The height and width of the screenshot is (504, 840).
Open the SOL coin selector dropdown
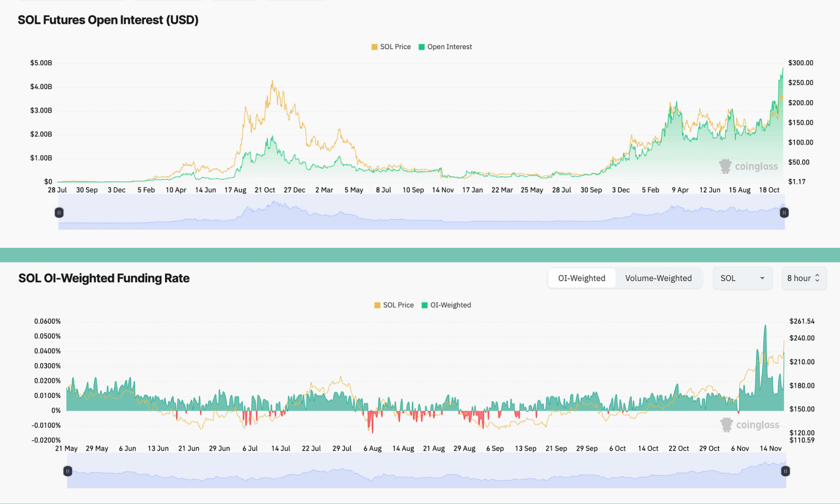(x=743, y=278)
